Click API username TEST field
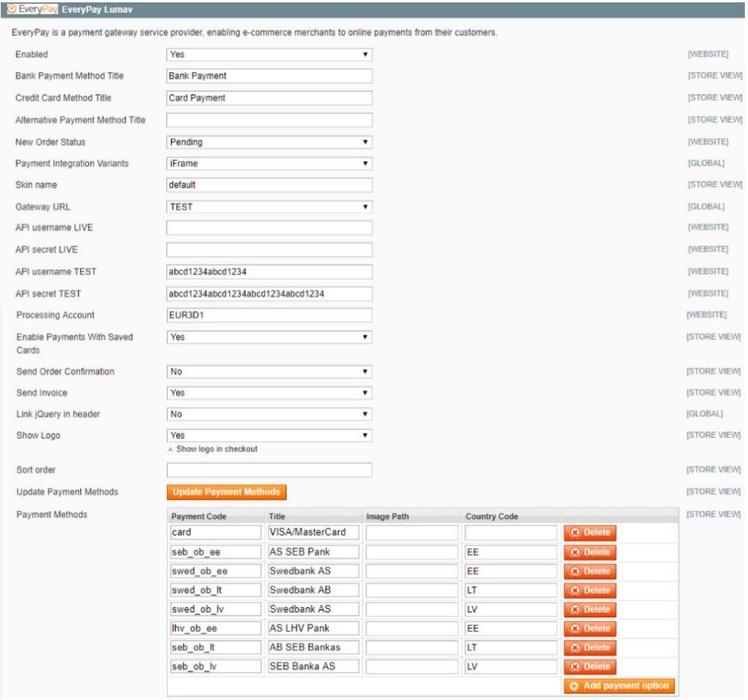Image resolution: width=748 pixels, height=700 pixels. click(x=269, y=272)
